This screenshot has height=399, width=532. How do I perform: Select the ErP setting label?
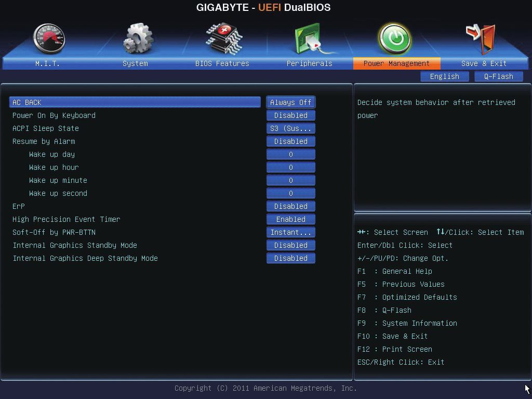click(x=19, y=206)
